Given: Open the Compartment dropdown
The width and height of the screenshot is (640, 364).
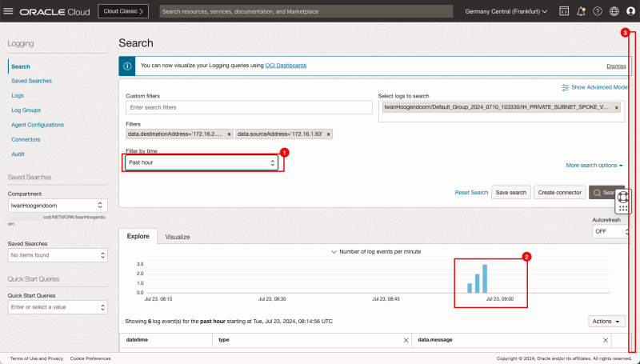Looking at the screenshot, I should (57, 206).
